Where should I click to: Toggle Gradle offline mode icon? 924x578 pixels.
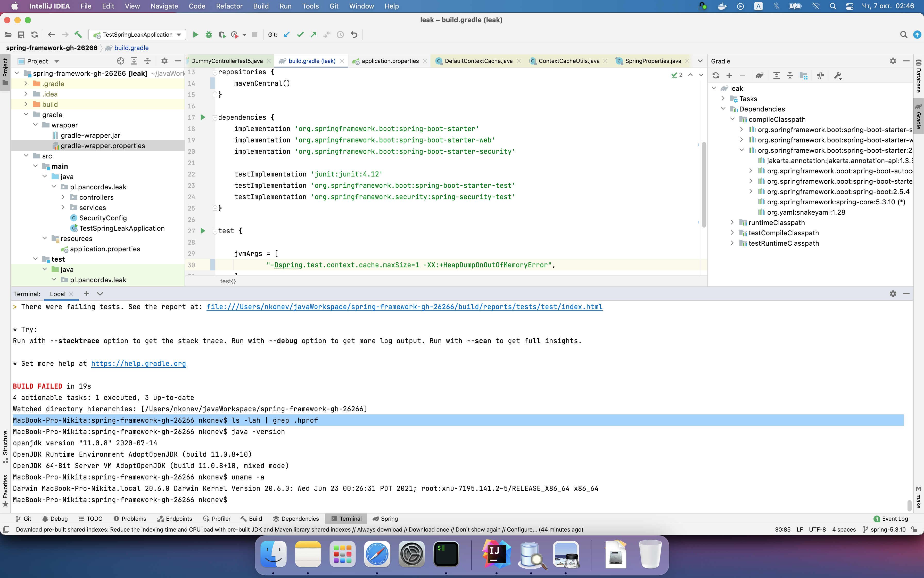pos(820,76)
